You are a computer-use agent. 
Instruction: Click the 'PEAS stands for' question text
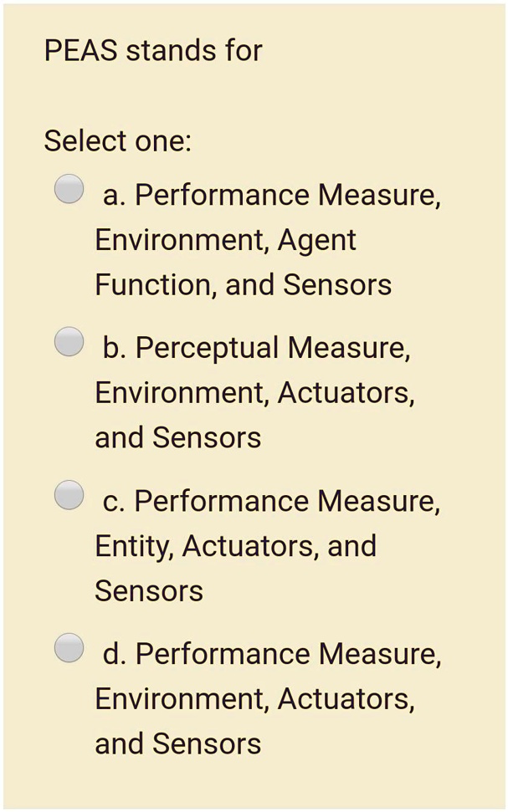click(152, 50)
